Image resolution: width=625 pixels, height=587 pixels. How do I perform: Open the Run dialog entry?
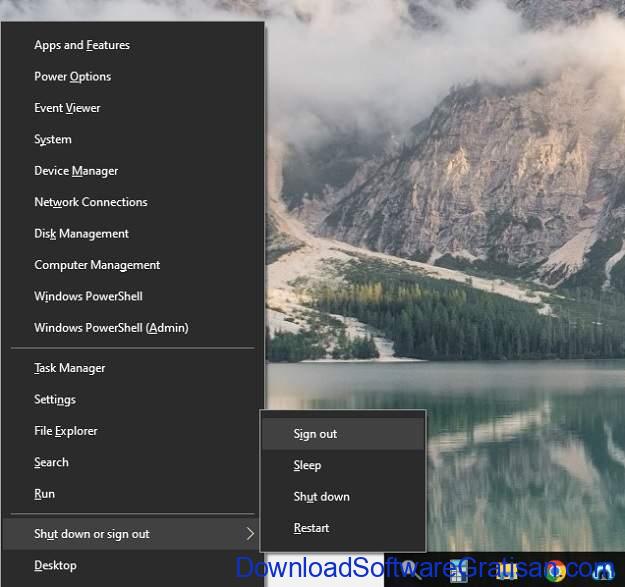[x=132, y=494]
